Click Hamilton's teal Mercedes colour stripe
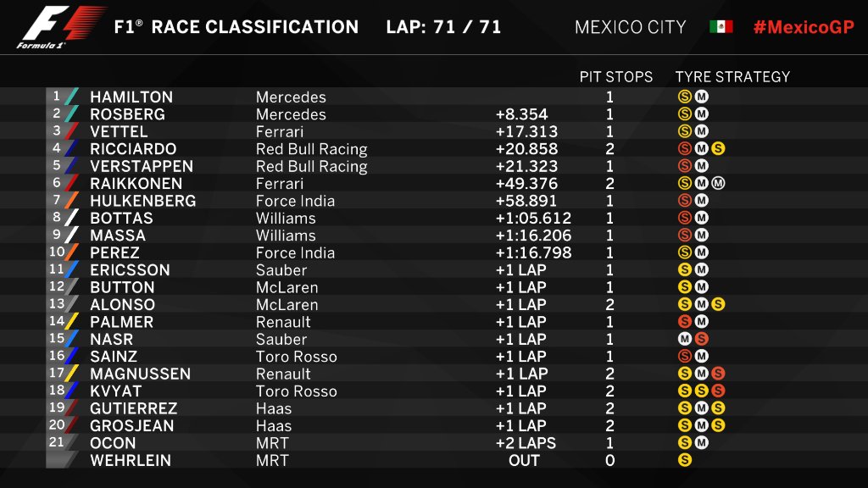Viewport: 868px width, 488px height. [x=73, y=97]
